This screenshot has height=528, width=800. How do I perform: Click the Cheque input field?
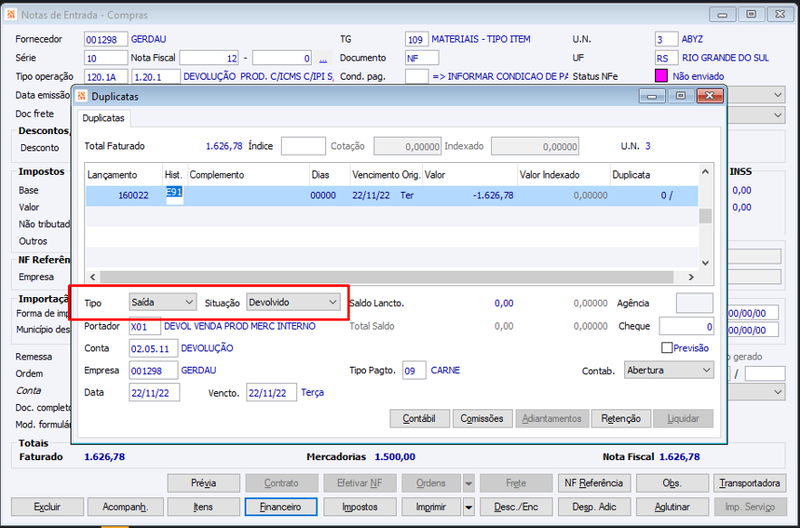coord(686,326)
